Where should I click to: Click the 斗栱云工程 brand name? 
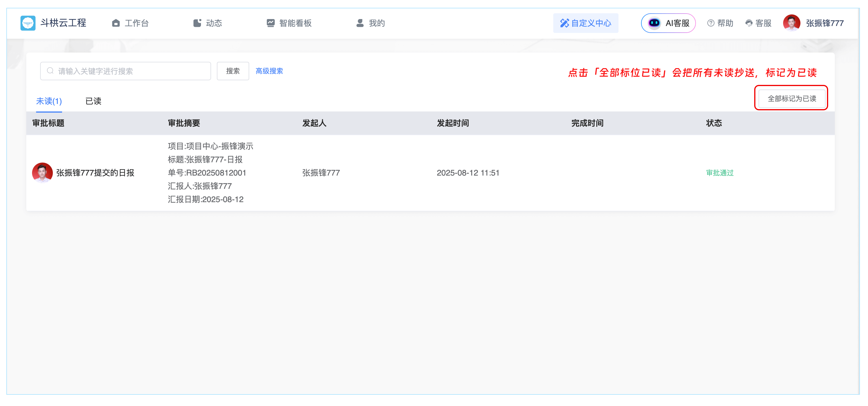[x=63, y=23]
